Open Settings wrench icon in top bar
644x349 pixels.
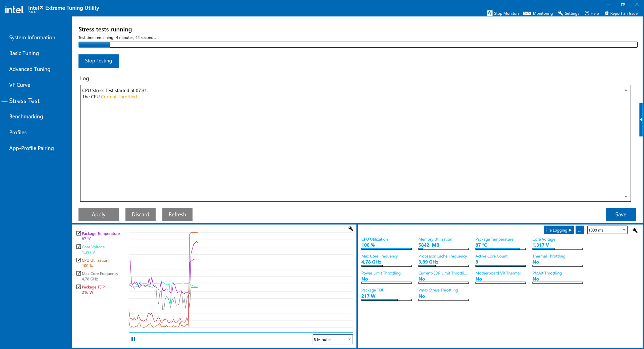(x=560, y=13)
